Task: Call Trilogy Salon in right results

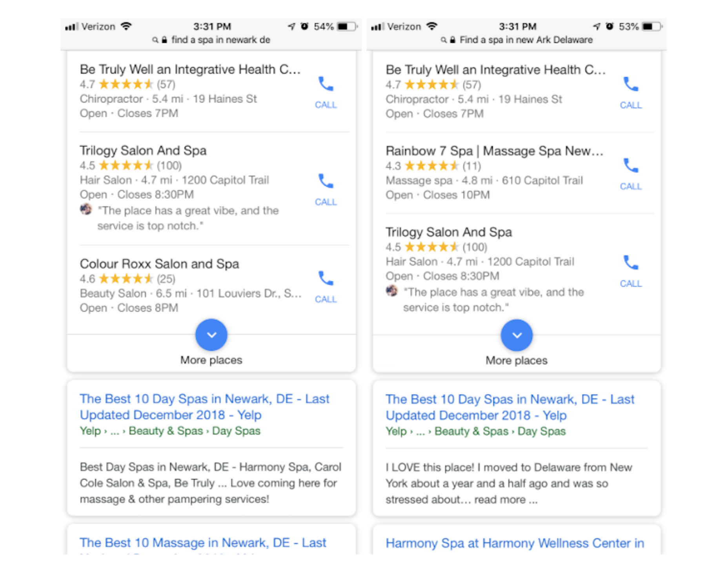Action: tap(630, 270)
